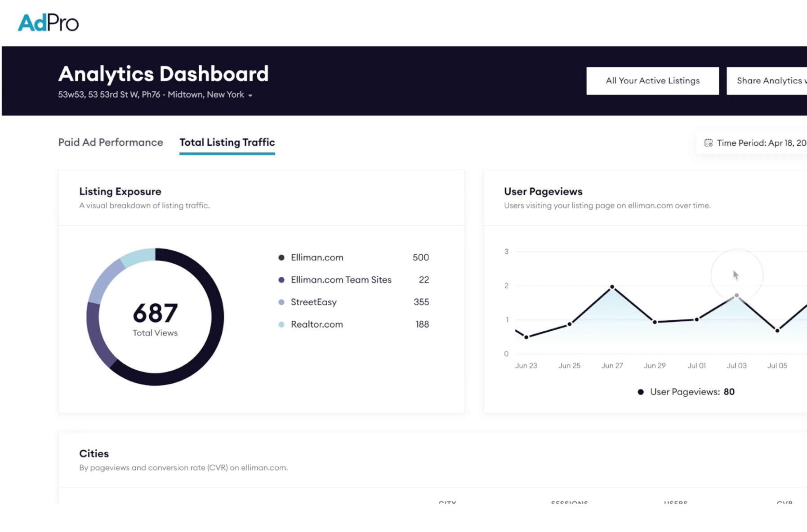This screenshot has height=532, width=807.
Task: Select the 53w53 listing address selector
Action: pyautogui.click(x=155, y=95)
